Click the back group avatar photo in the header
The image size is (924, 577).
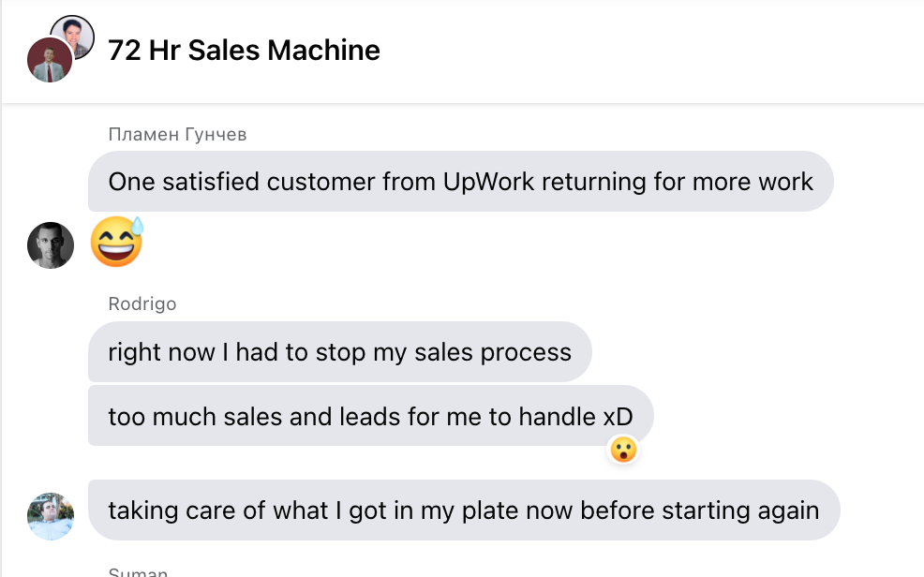73,36
